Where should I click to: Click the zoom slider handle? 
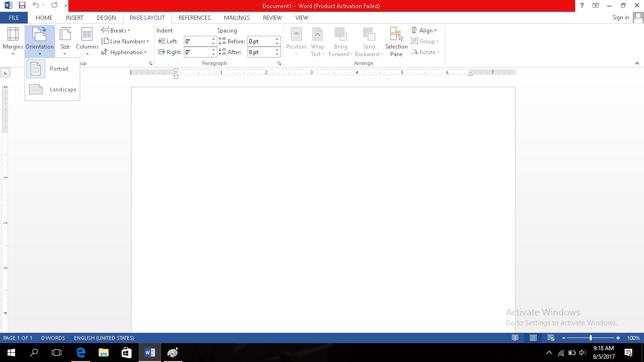591,338
